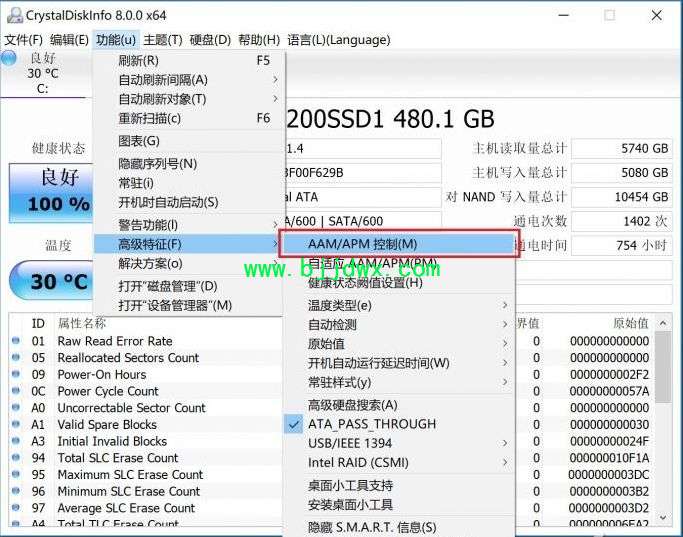This screenshot has width=683, height=537.
Task: Select 健康状态阈值设置(H) entry
Action: [x=399, y=283]
